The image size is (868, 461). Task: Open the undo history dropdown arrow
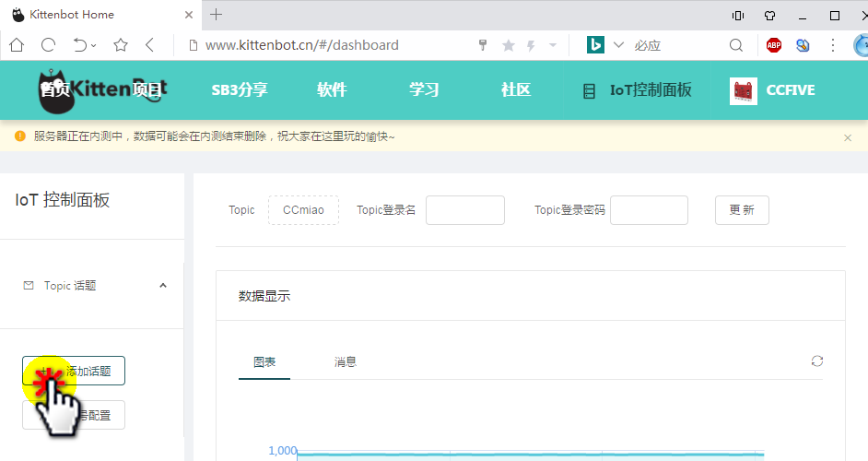pyautogui.click(x=94, y=45)
